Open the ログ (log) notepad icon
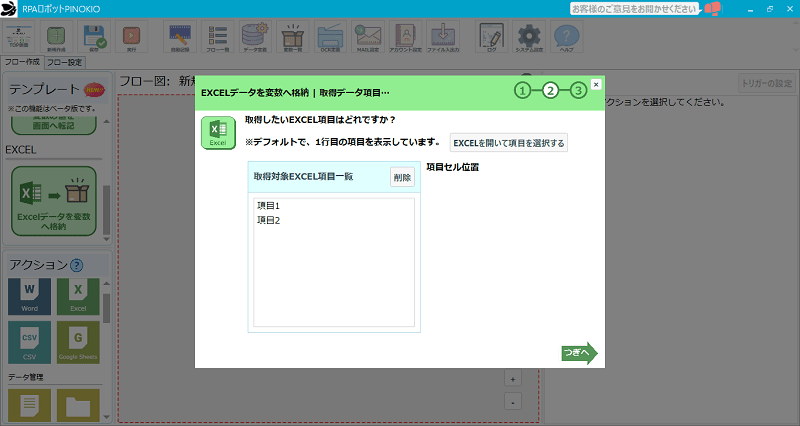Screen dimensions: 800x426 point(491,37)
